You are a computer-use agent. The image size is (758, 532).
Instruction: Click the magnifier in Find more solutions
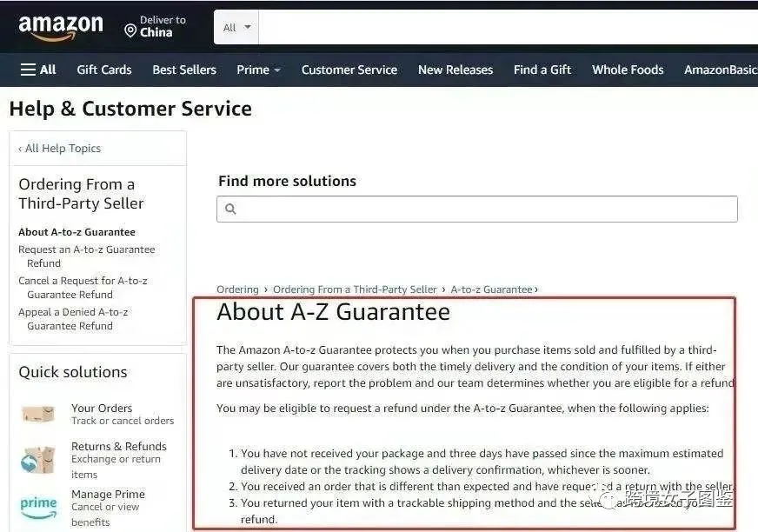point(230,209)
